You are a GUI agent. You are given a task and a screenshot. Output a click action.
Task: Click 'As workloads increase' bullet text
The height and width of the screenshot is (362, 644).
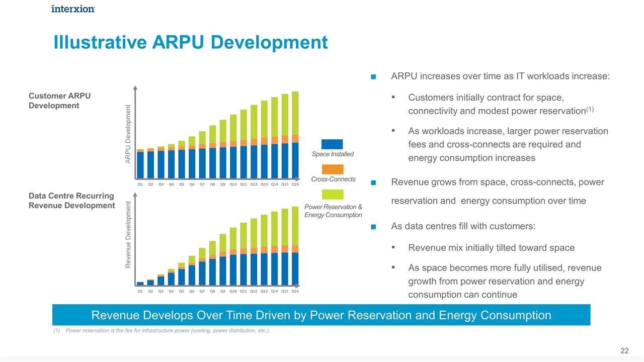508,144
